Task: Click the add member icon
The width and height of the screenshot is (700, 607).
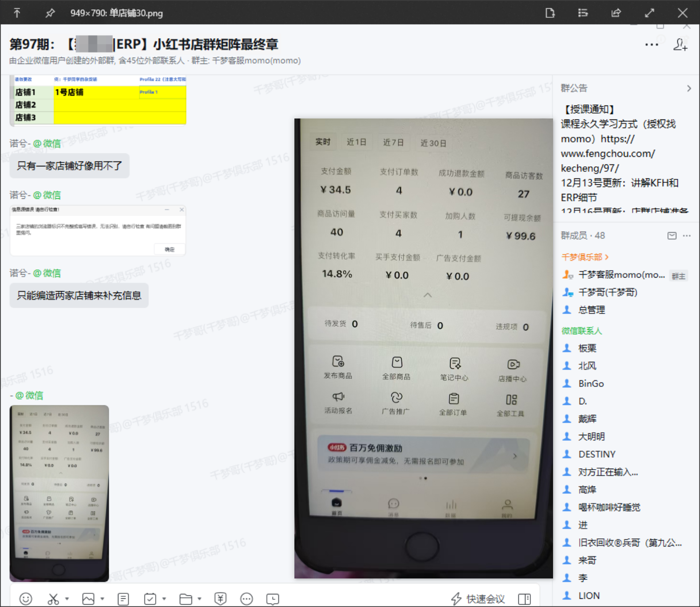Action: (680, 45)
